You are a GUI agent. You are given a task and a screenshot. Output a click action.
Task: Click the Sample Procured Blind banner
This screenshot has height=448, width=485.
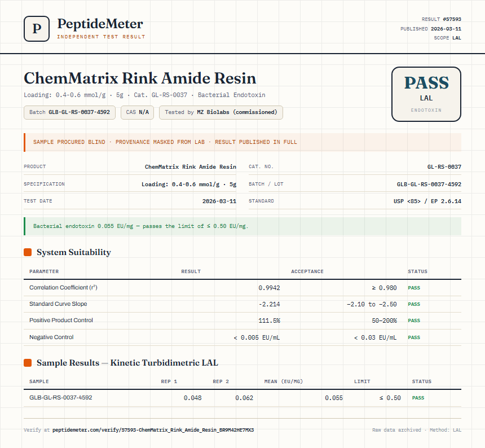(242, 142)
